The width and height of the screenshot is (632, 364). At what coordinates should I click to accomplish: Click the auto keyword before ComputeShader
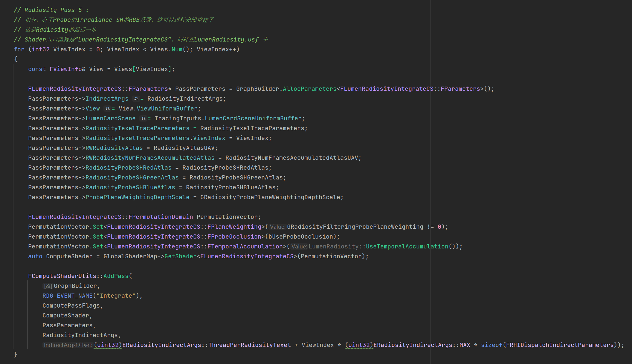(x=35, y=257)
